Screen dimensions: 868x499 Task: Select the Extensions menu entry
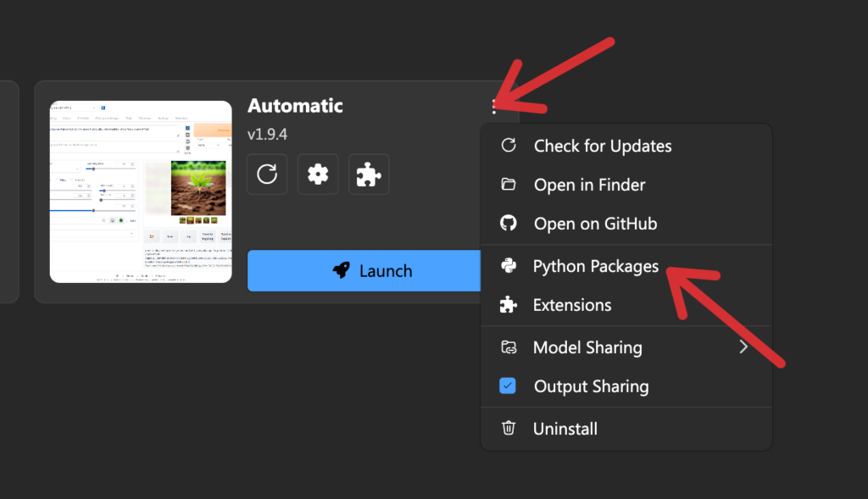572,305
